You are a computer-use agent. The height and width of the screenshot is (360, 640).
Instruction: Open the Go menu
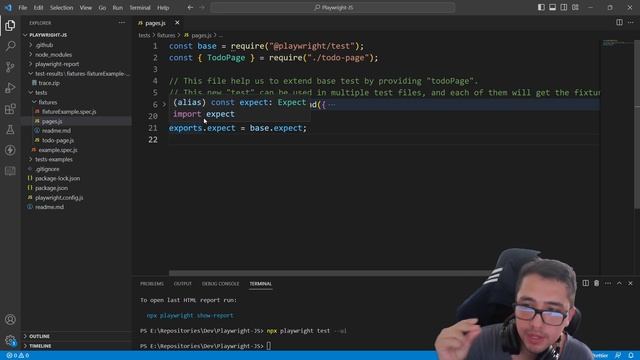point(102,7)
